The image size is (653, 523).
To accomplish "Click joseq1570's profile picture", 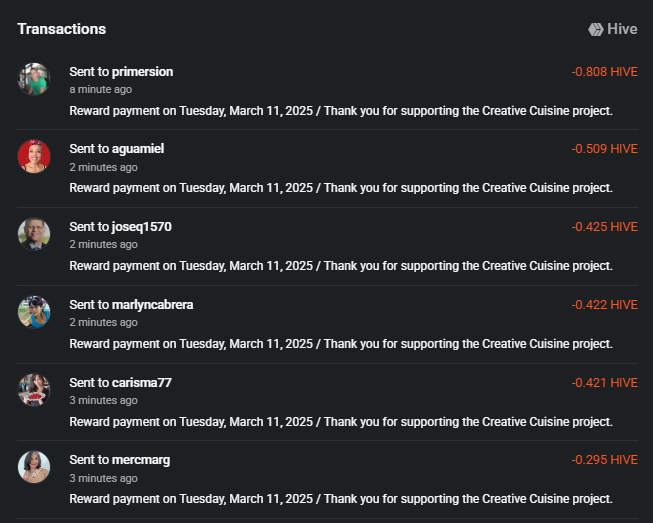I will pos(34,234).
